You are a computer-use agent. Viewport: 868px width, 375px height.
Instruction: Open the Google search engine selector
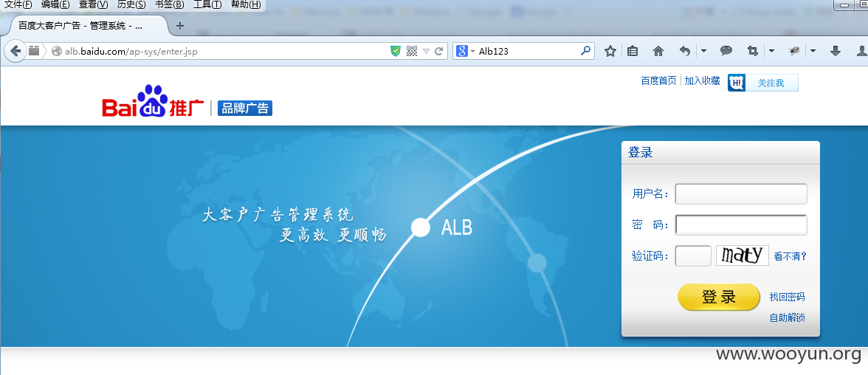465,52
